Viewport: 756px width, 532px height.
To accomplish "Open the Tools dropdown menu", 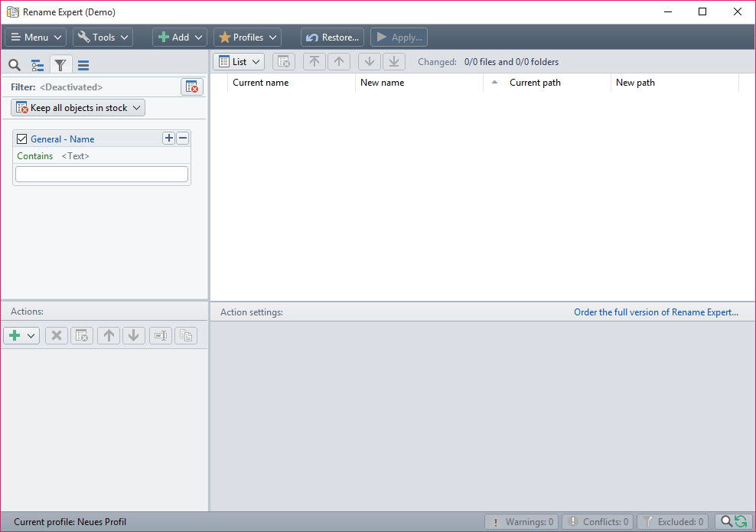I will tap(103, 38).
